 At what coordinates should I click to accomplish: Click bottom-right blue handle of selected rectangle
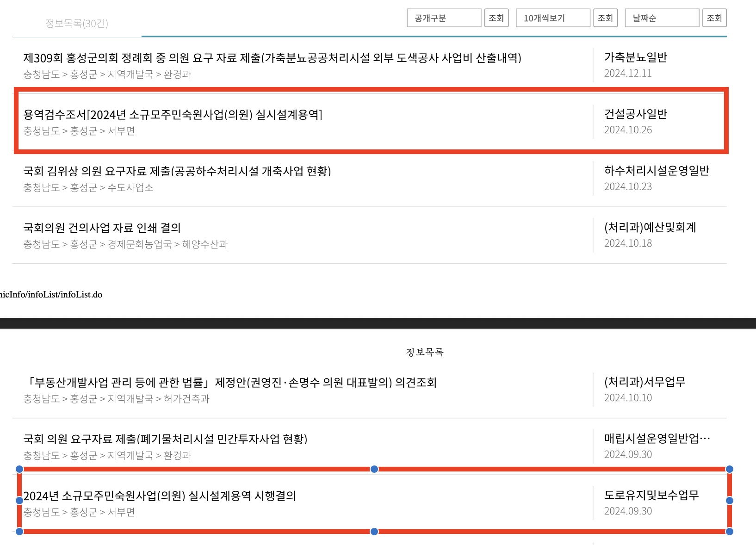(729, 532)
